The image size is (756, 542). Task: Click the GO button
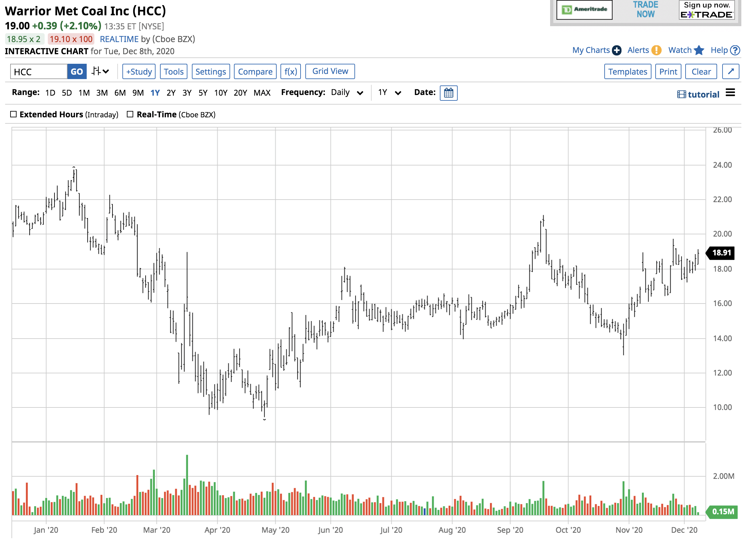77,72
